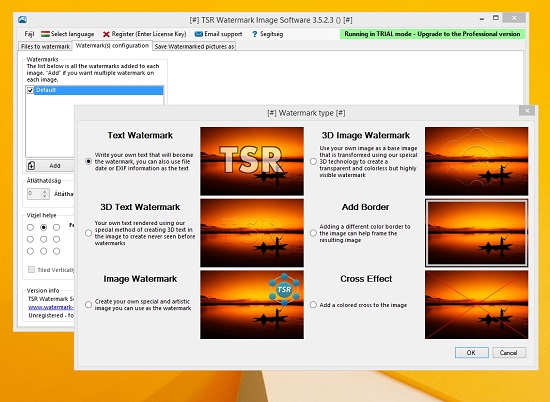Click the 3D Text Watermark preview image
550x402 pixels.
[252, 233]
